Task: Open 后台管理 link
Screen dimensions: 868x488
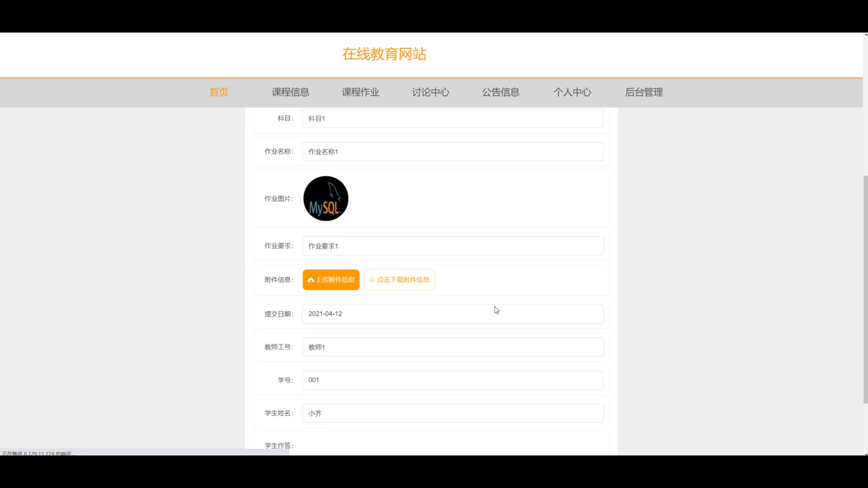Action: pos(644,92)
